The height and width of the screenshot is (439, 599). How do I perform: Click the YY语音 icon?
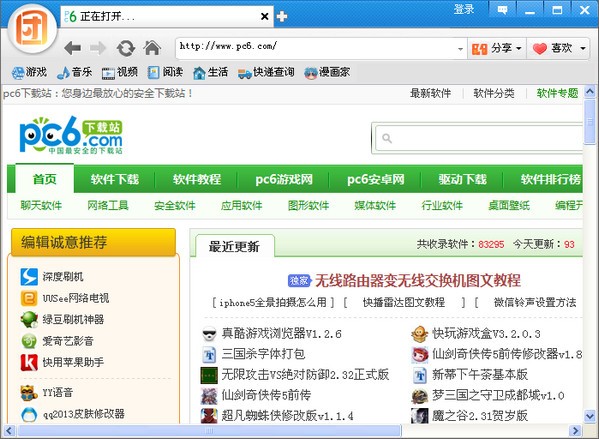tap(29, 393)
